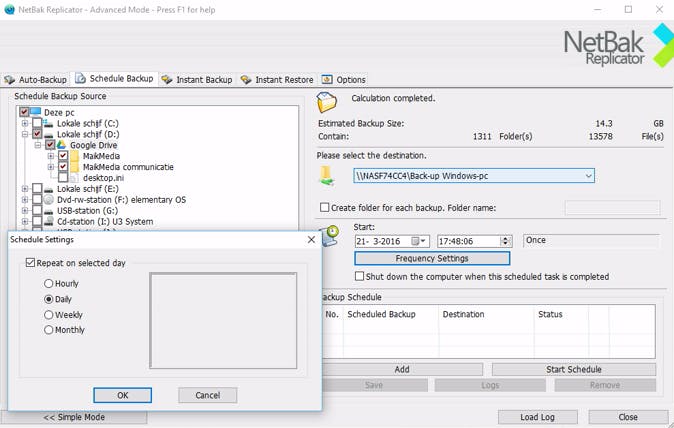Click the Cd-station (I:) drive icon
The width and height of the screenshot is (674, 428).
(x=49, y=221)
